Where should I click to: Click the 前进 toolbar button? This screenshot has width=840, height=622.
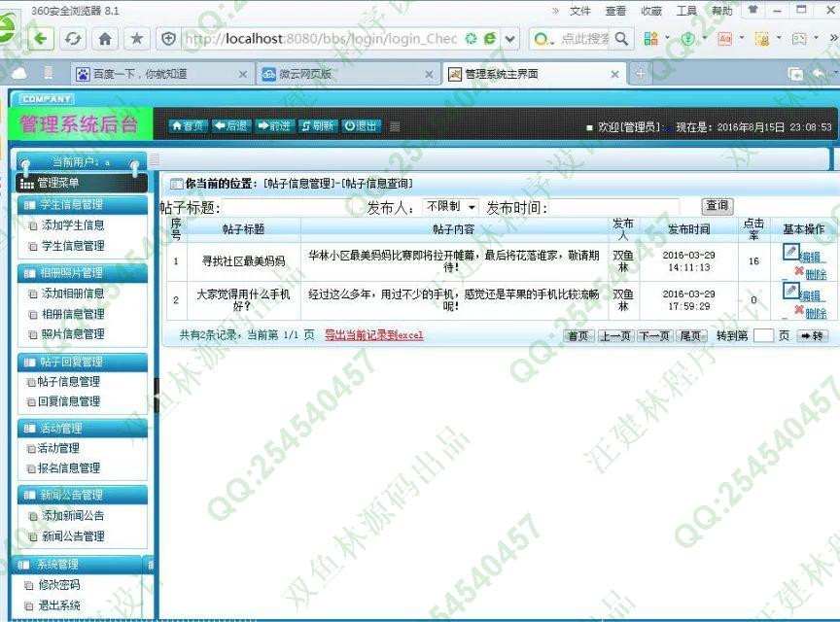(x=274, y=126)
